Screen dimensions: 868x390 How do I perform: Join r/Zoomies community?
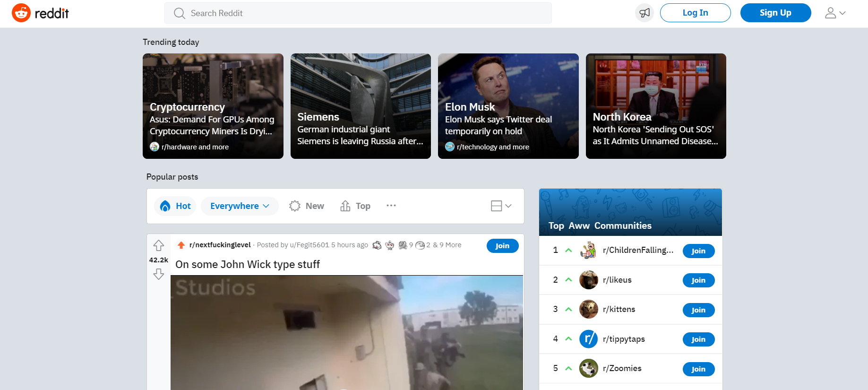pyautogui.click(x=698, y=369)
